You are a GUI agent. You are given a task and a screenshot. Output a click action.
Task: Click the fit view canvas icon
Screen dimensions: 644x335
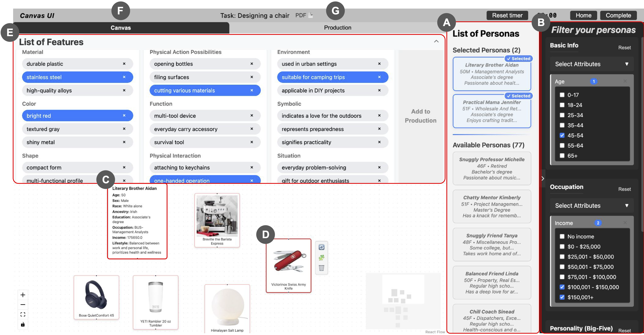click(x=23, y=315)
